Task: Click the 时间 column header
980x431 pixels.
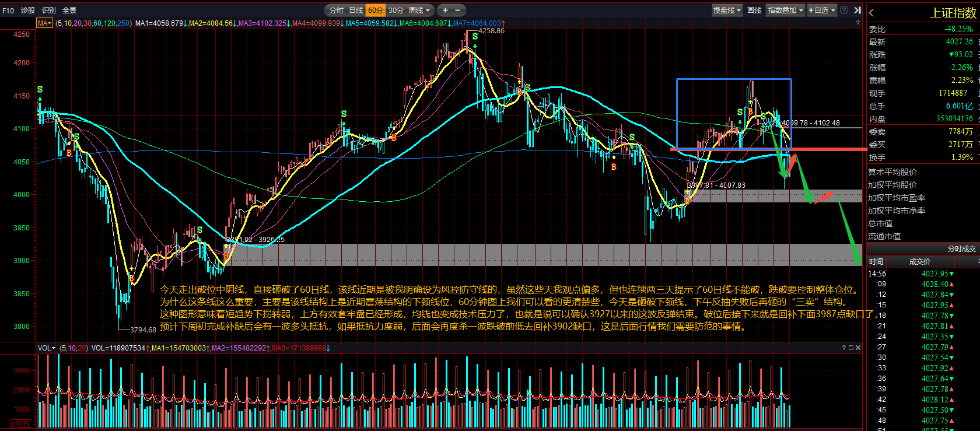Action: pos(876,261)
